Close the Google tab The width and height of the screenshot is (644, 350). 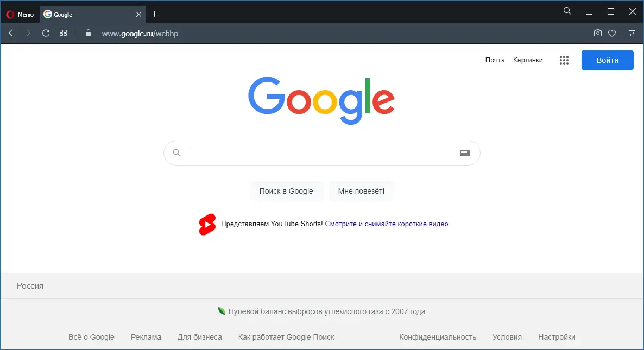pos(139,14)
